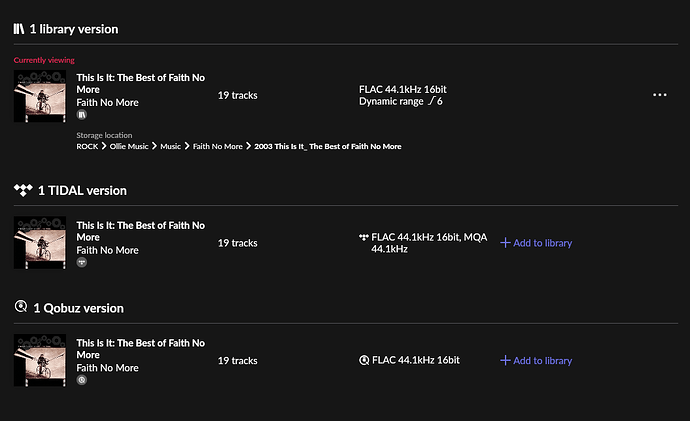This screenshot has height=421, width=690.
Task: Click the TIDAL badge under the TIDAL album
Action: [81, 263]
